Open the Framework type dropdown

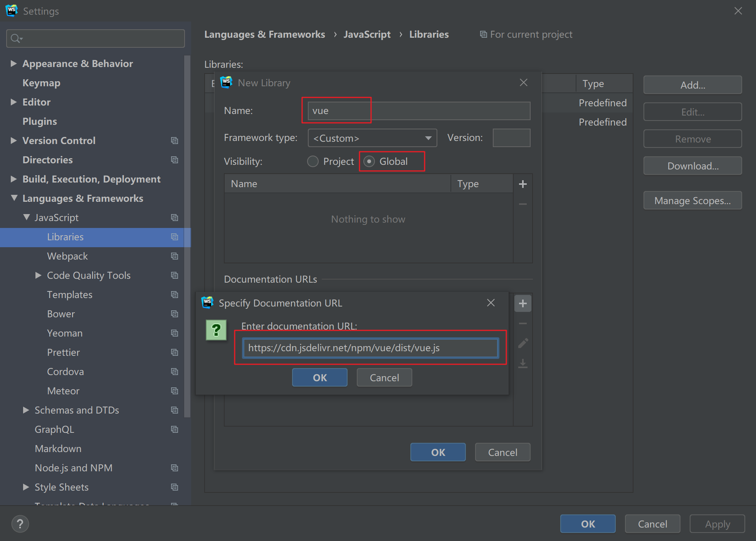pyautogui.click(x=372, y=138)
